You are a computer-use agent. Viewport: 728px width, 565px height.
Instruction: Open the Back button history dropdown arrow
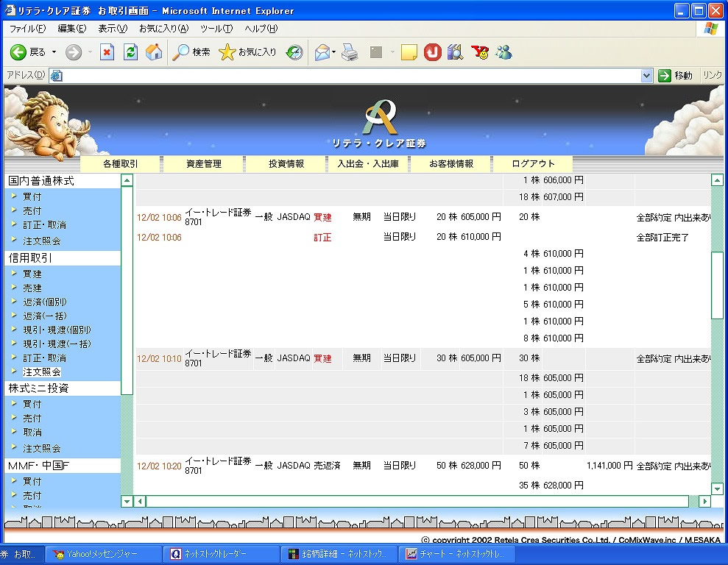pyautogui.click(x=54, y=52)
